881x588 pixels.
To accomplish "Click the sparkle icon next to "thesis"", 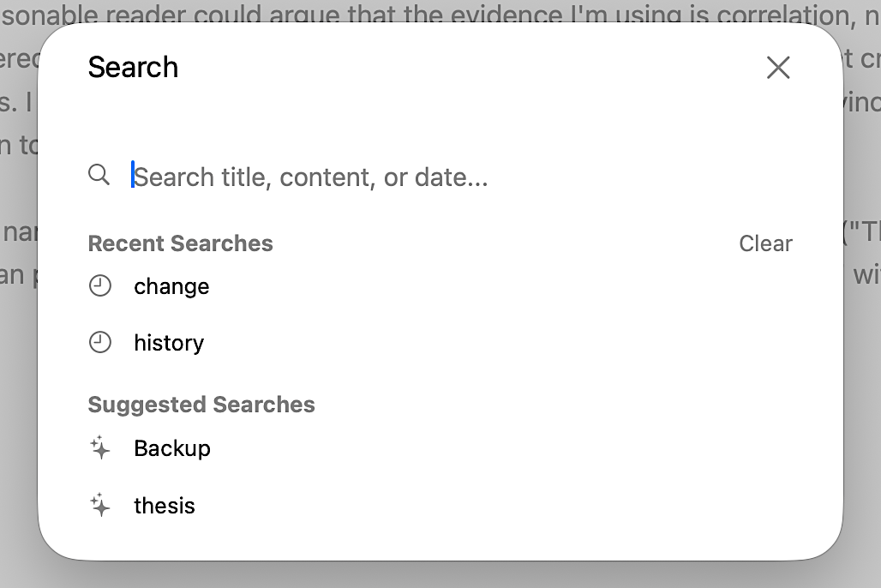I will coord(100,505).
